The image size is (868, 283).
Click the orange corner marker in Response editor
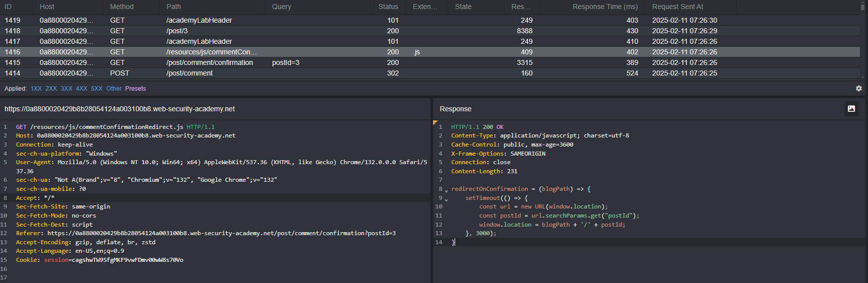[436, 122]
